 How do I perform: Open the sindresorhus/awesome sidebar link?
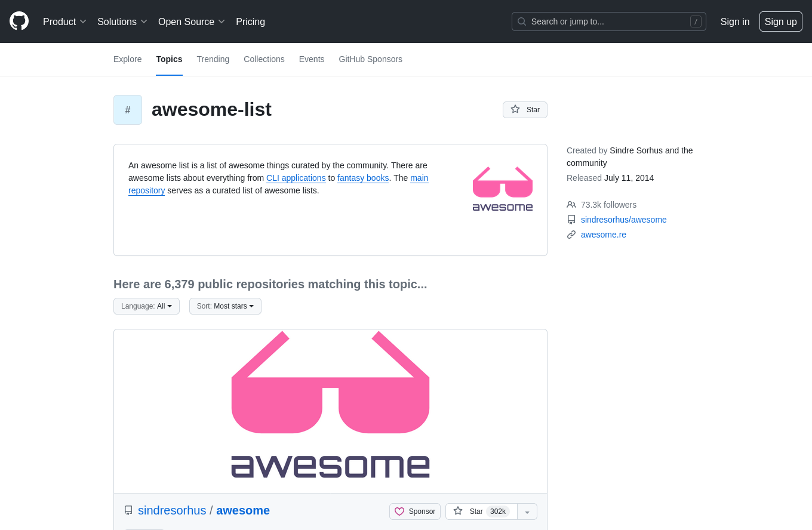pos(624,220)
